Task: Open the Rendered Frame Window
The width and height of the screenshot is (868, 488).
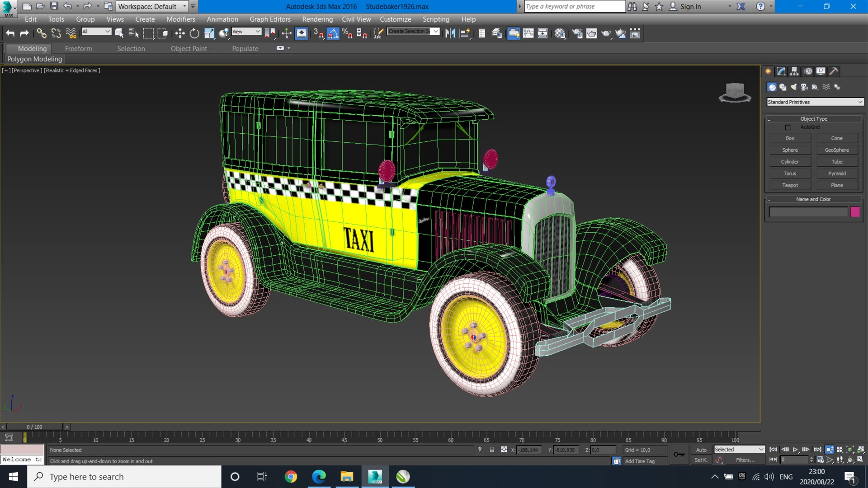Action: tap(591, 33)
